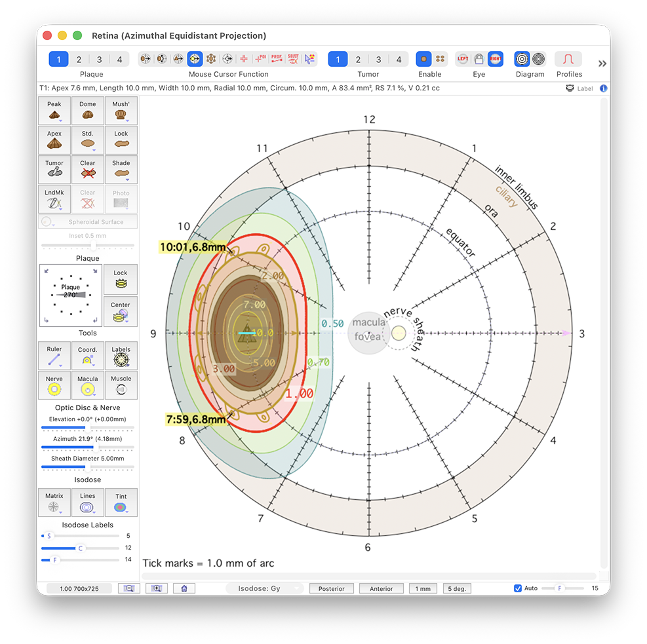Open the Tint isodose options
Screen dimensions: 647x644
coord(121,502)
